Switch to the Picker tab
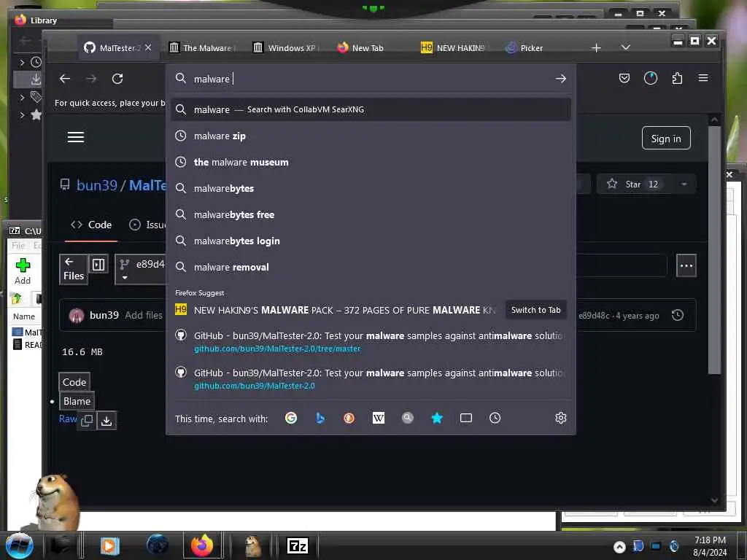Image resolution: width=747 pixels, height=560 pixels. pyautogui.click(x=524, y=48)
